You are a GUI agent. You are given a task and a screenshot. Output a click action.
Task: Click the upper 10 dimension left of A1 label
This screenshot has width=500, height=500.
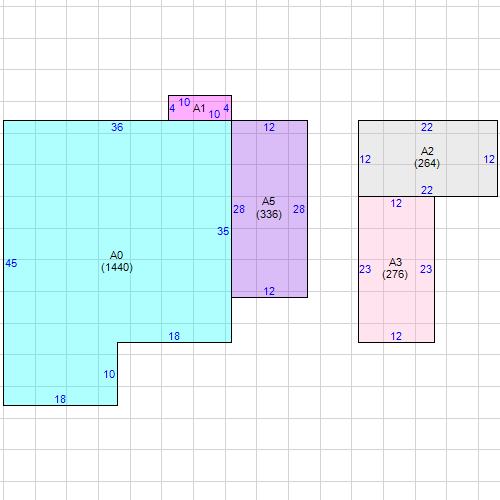pyautogui.click(x=184, y=102)
